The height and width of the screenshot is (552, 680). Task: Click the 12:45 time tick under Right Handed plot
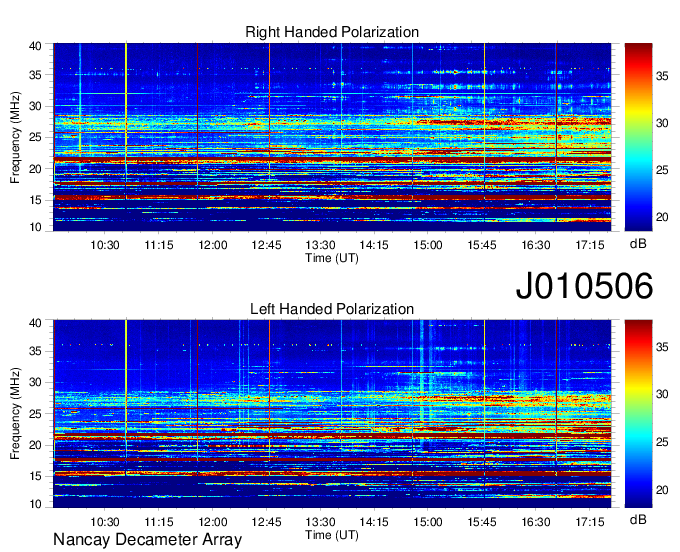pos(266,245)
